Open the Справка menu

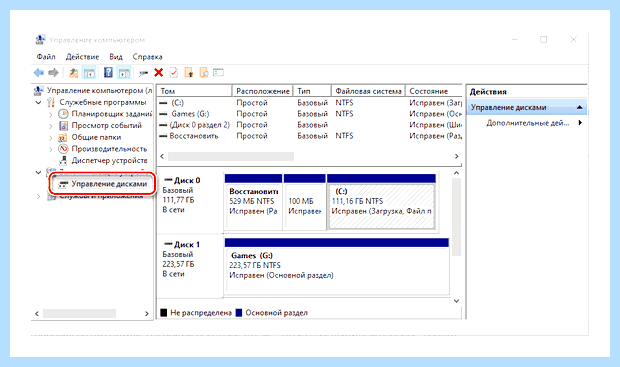(x=147, y=57)
